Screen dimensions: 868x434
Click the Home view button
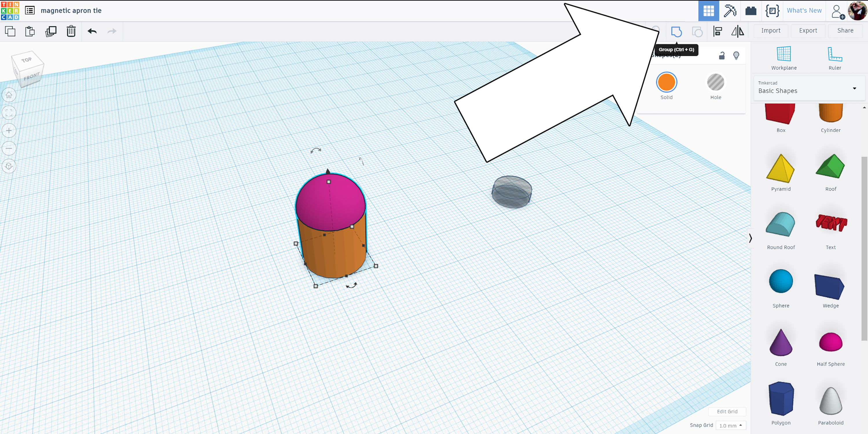click(x=9, y=95)
